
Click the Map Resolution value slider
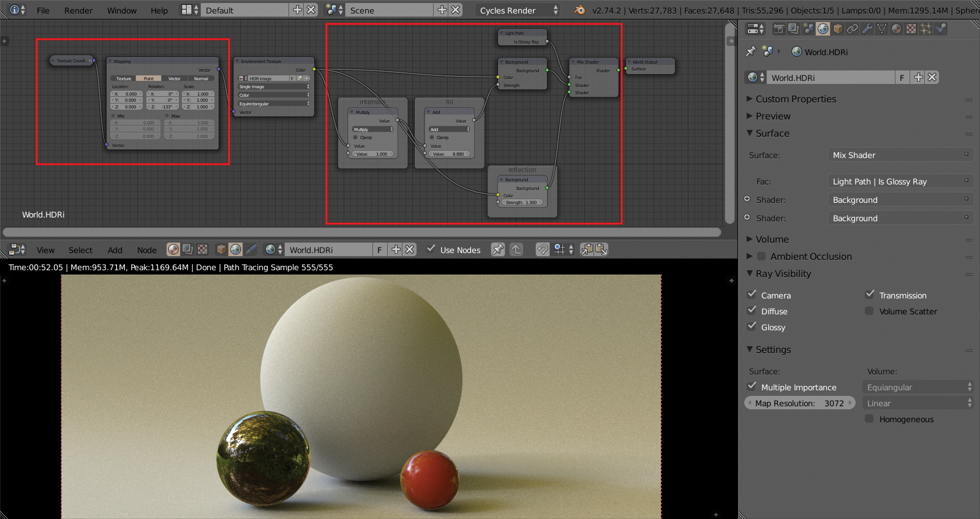(x=799, y=403)
